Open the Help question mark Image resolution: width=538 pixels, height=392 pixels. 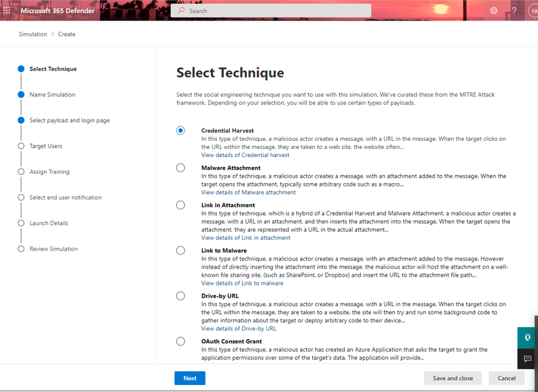click(x=514, y=10)
